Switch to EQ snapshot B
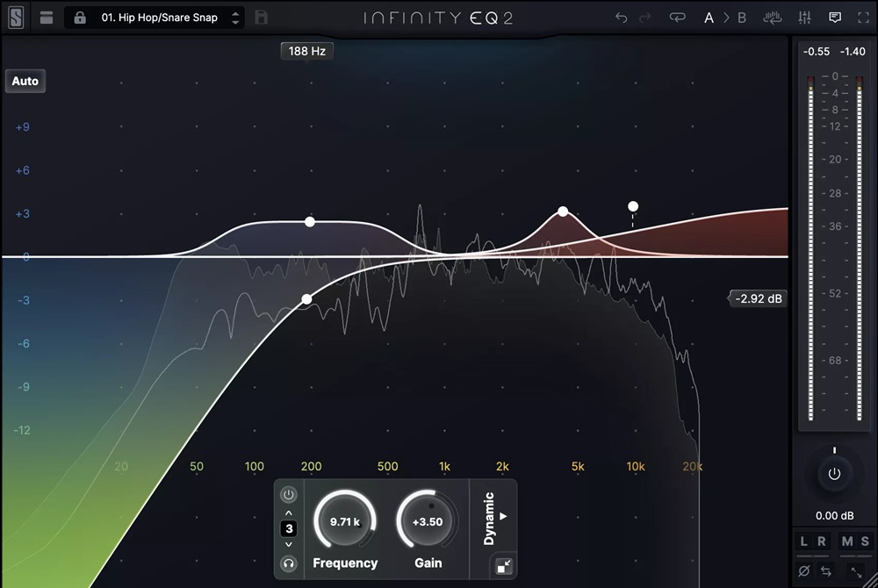 point(740,17)
